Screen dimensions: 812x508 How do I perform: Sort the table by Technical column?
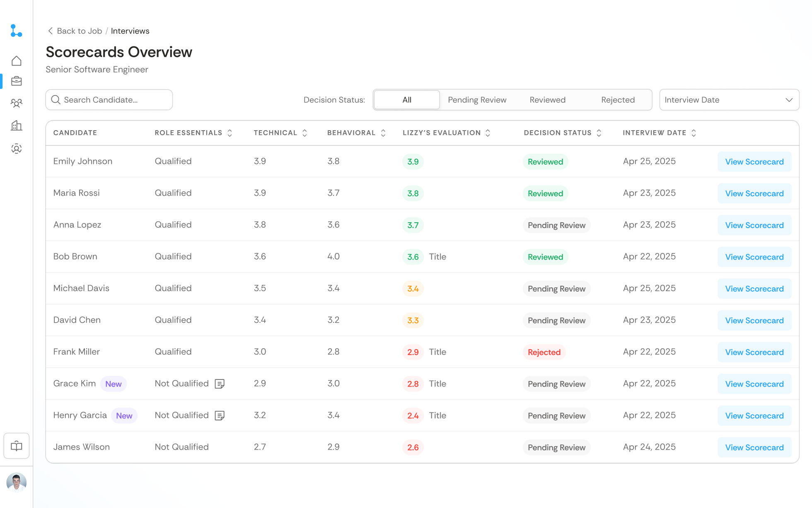305,133
